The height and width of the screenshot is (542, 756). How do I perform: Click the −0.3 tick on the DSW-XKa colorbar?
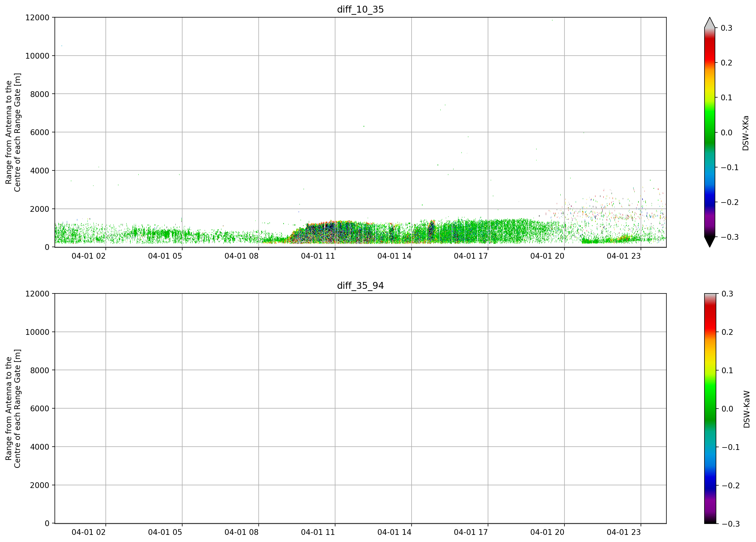click(730, 237)
